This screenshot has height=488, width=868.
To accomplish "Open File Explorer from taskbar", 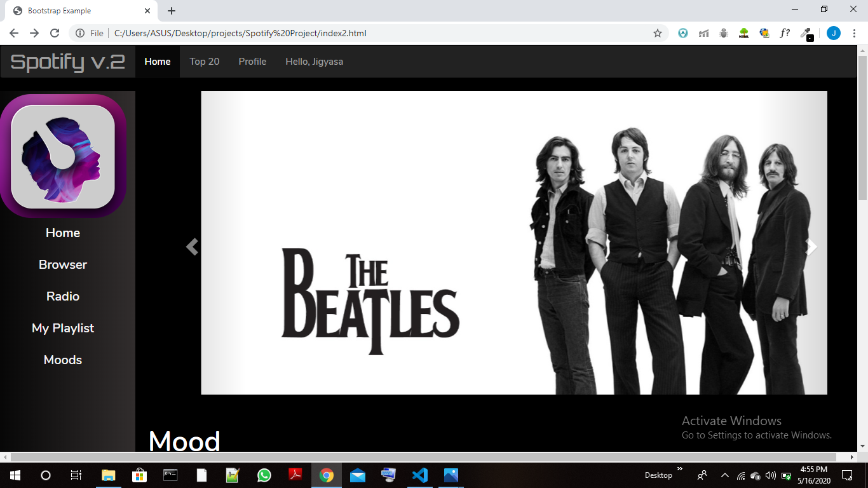I will (109, 475).
